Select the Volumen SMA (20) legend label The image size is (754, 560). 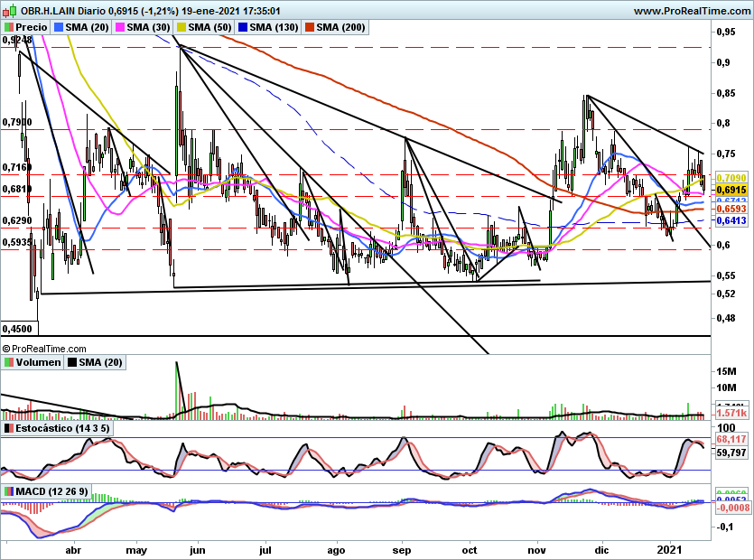[x=100, y=362]
